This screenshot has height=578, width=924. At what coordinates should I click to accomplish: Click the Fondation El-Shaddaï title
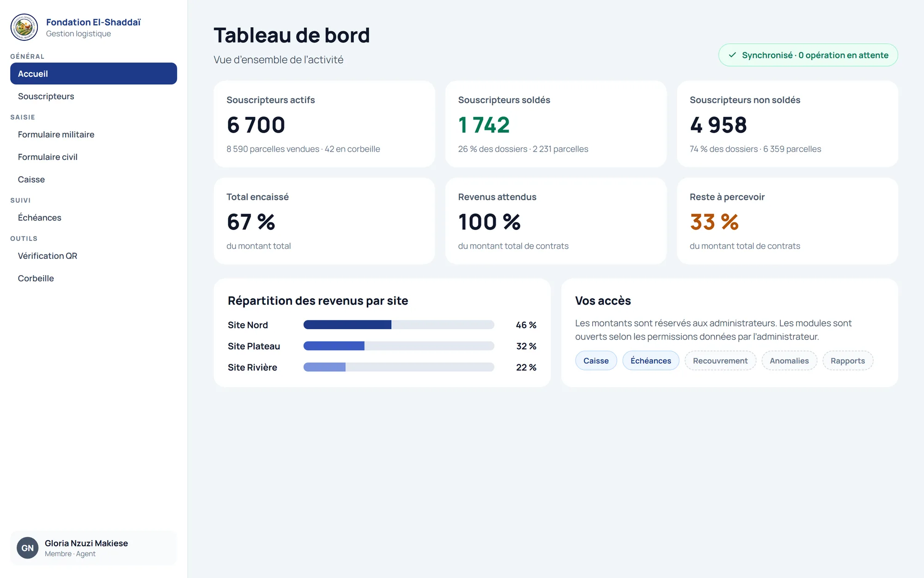click(x=93, y=22)
